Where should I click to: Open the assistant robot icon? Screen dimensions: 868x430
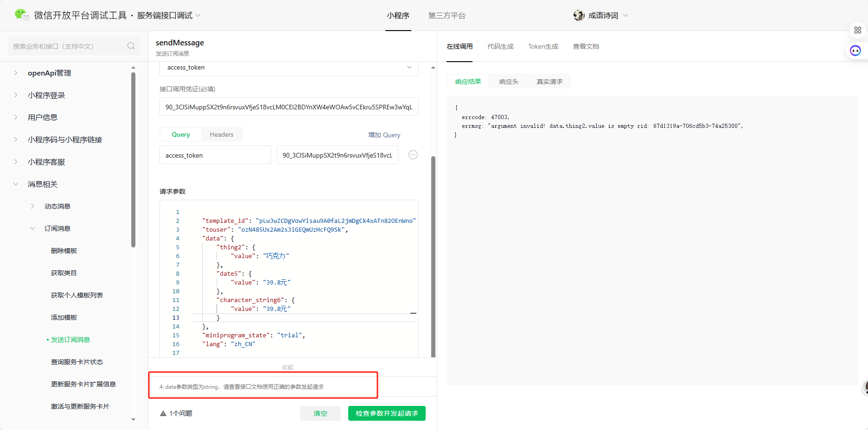pyautogui.click(x=855, y=51)
